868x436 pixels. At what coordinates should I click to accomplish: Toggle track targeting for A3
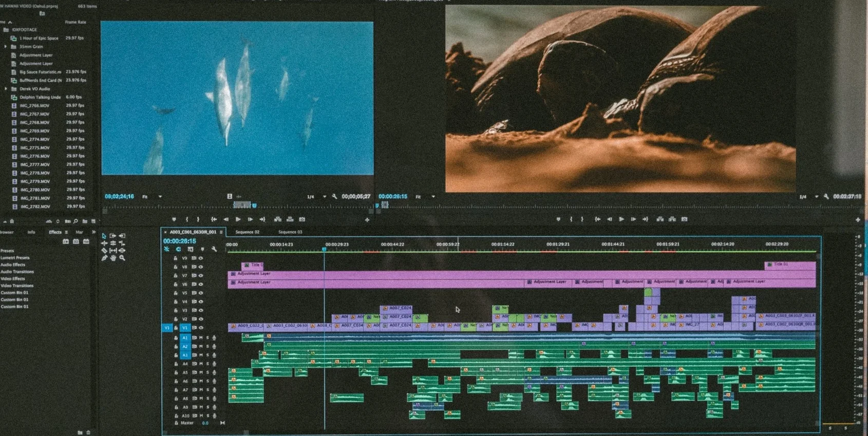coord(185,355)
